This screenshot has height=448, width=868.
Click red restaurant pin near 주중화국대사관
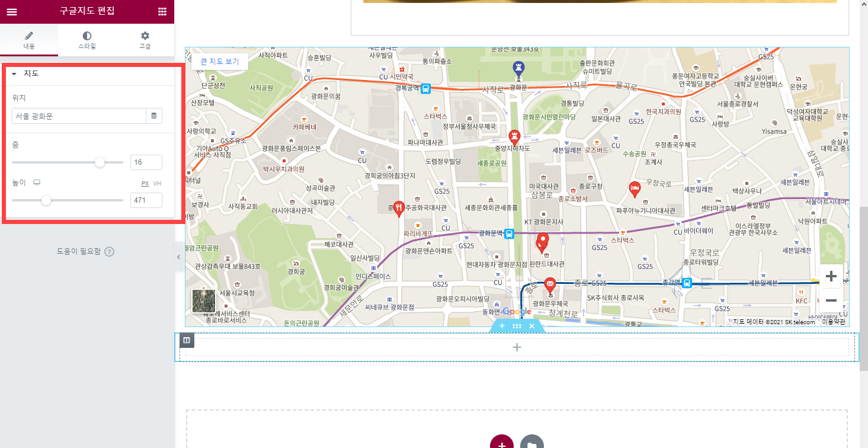pos(399,208)
